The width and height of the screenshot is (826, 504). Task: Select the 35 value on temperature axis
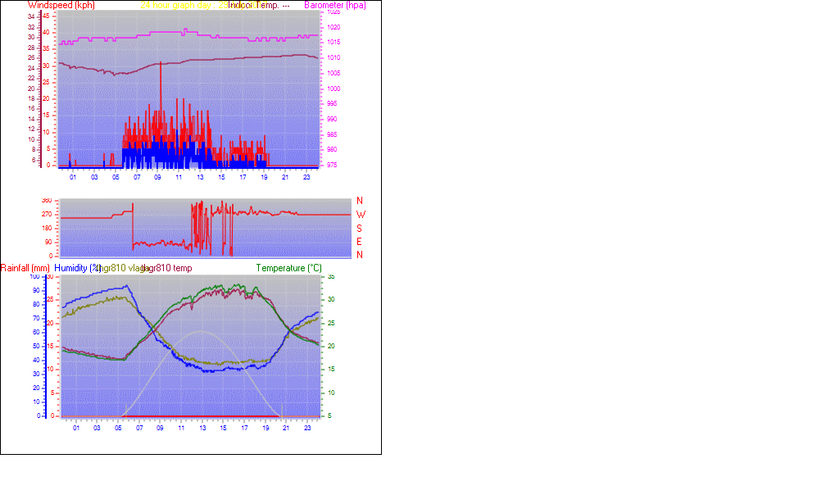pyautogui.click(x=329, y=277)
